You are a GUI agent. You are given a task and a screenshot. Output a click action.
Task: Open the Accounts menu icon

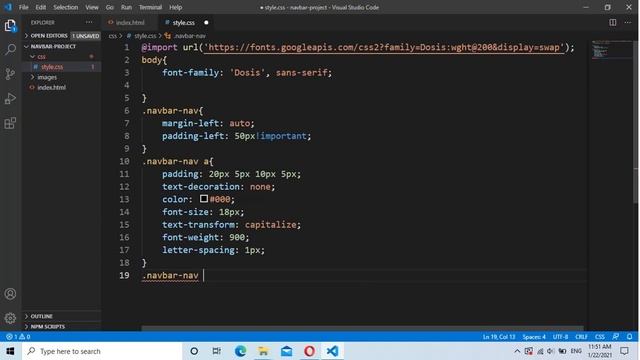coord(10,294)
